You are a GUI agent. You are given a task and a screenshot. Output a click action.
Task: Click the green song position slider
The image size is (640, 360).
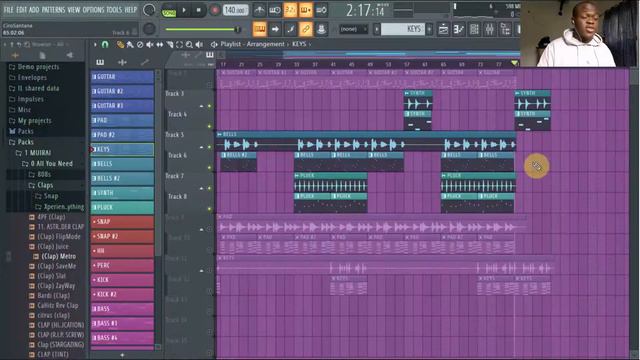coord(203,29)
